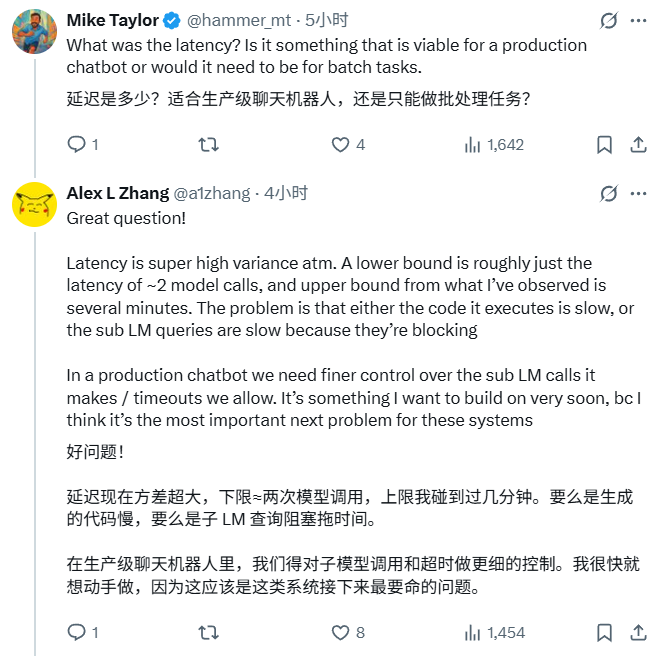Share Mike Taylor's tweet

point(637,145)
